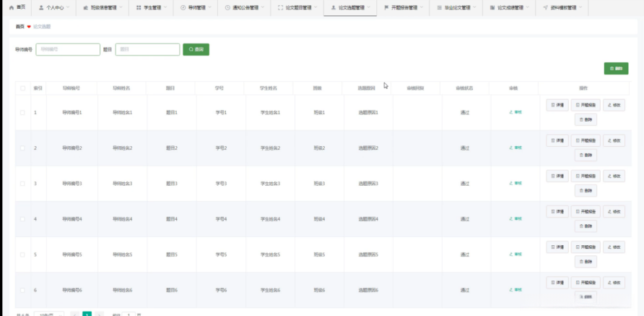Open 详情 for row 2

click(x=557, y=141)
